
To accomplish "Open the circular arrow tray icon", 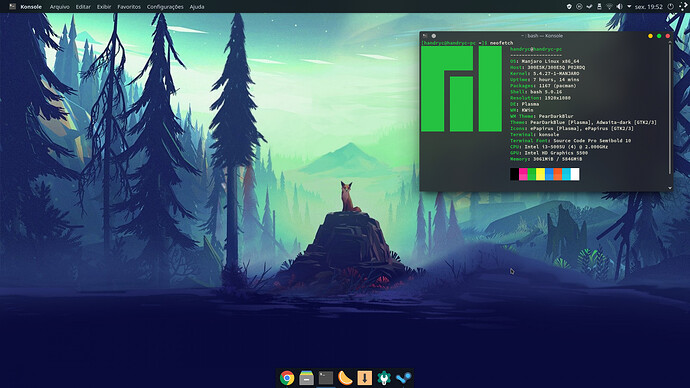I will tap(579, 7).
